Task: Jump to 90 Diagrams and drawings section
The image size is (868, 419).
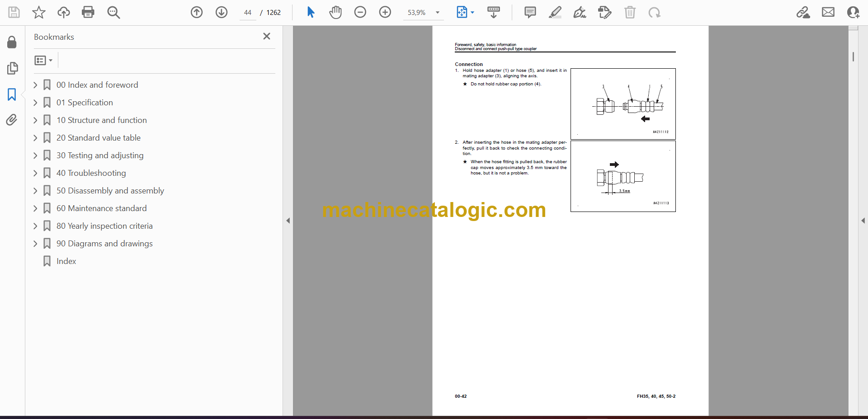Action: point(104,244)
